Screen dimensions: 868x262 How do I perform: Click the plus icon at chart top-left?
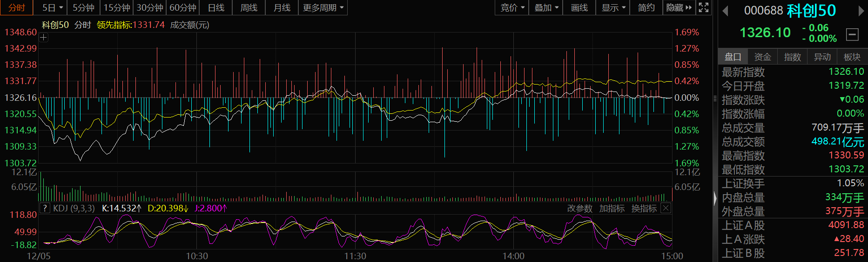coord(43,38)
